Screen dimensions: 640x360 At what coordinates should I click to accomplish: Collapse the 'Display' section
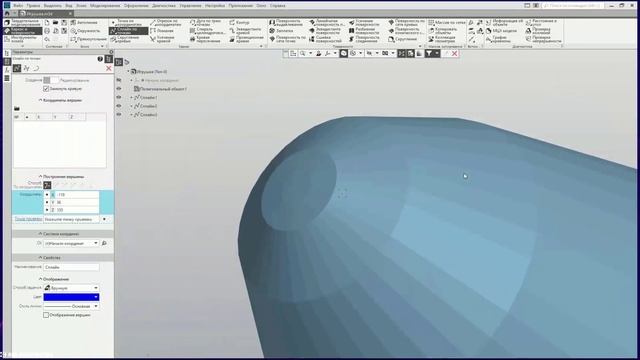coord(40,279)
